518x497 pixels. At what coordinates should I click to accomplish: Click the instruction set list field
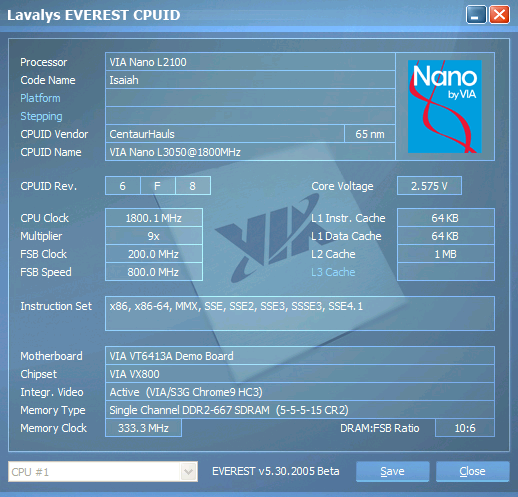[300, 313]
